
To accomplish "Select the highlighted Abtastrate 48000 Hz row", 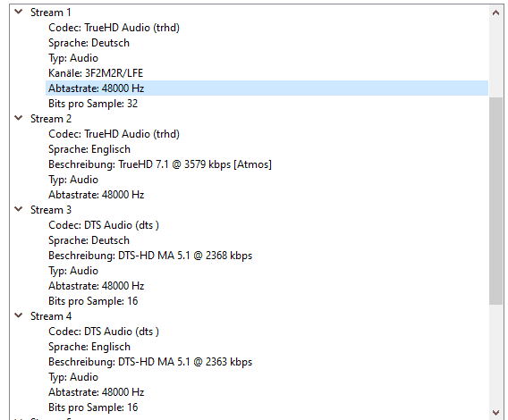I will pyautogui.click(x=267, y=88).
